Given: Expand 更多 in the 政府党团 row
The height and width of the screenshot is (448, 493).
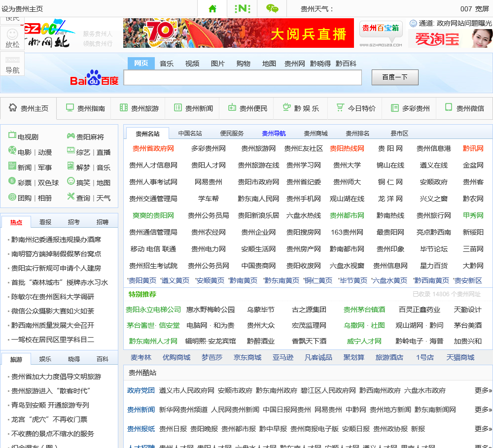Looking at the screenshot, I should click(x=483, y=390).
